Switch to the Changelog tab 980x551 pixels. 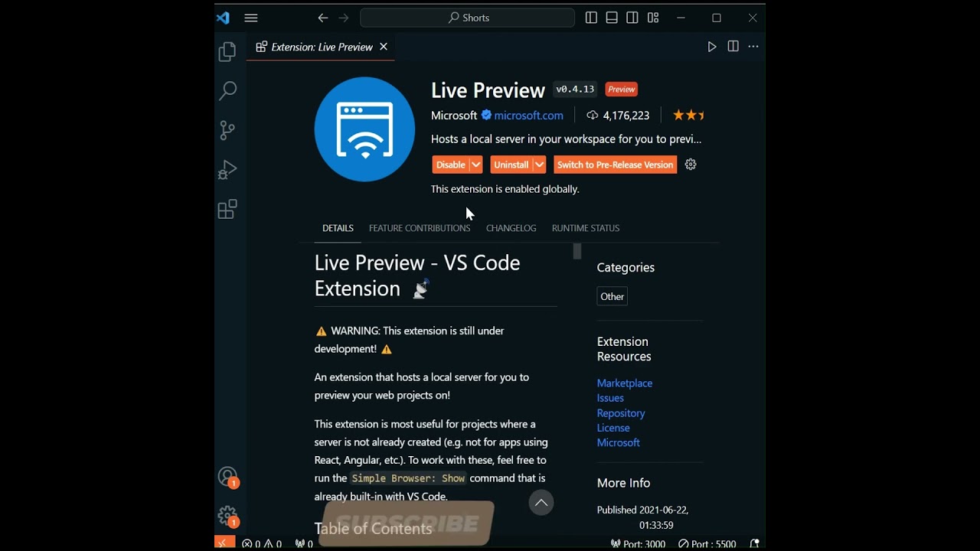[511, 228]
